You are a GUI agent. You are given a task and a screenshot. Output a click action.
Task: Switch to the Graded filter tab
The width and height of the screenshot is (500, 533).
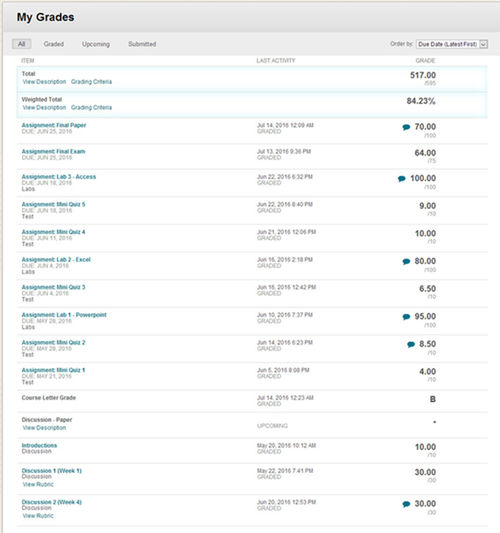[54, 44]
